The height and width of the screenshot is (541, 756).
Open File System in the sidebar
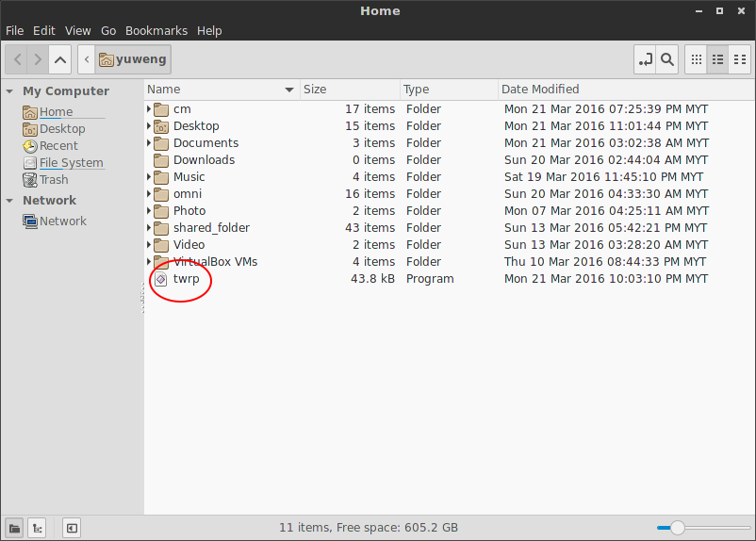coord(72,163)
